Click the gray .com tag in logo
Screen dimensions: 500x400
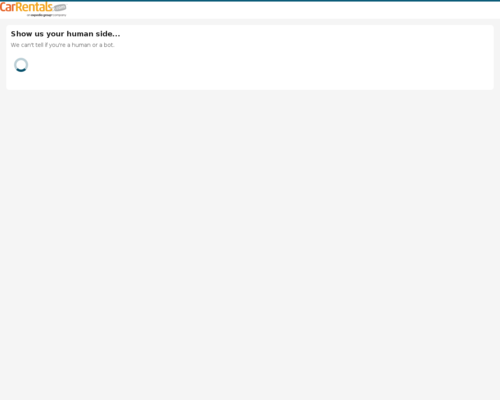click(60, 8)
